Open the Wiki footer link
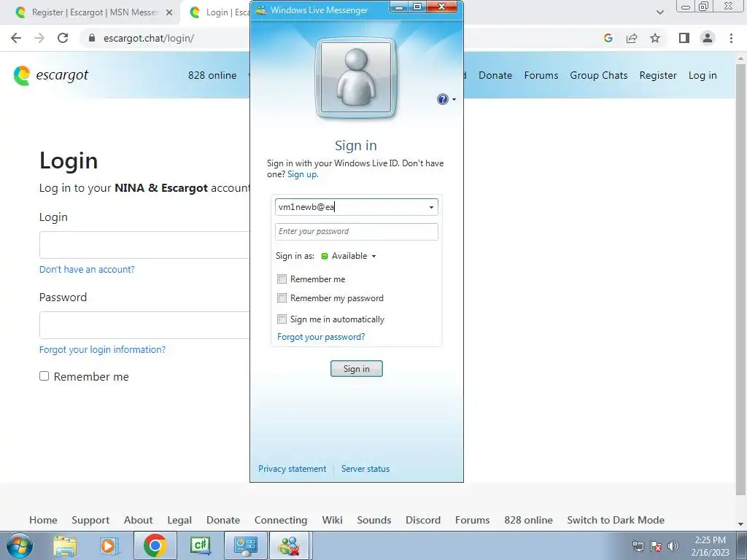 tap(332, 520)
